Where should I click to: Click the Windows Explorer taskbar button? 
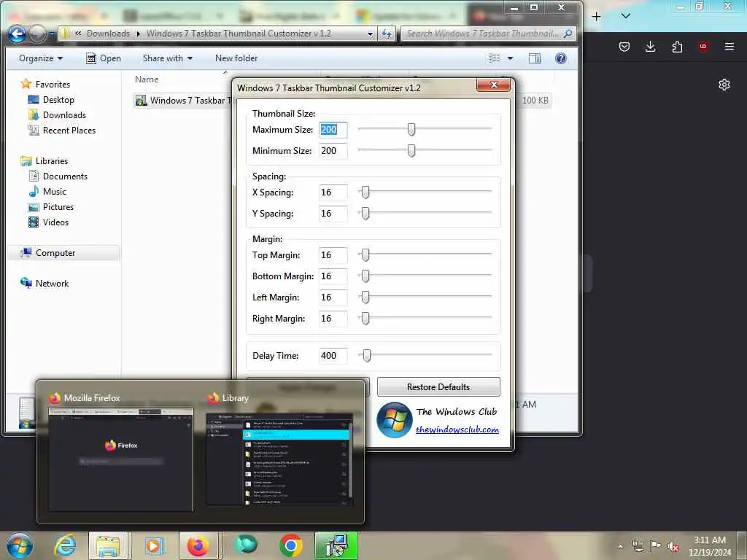click(108, 545)
